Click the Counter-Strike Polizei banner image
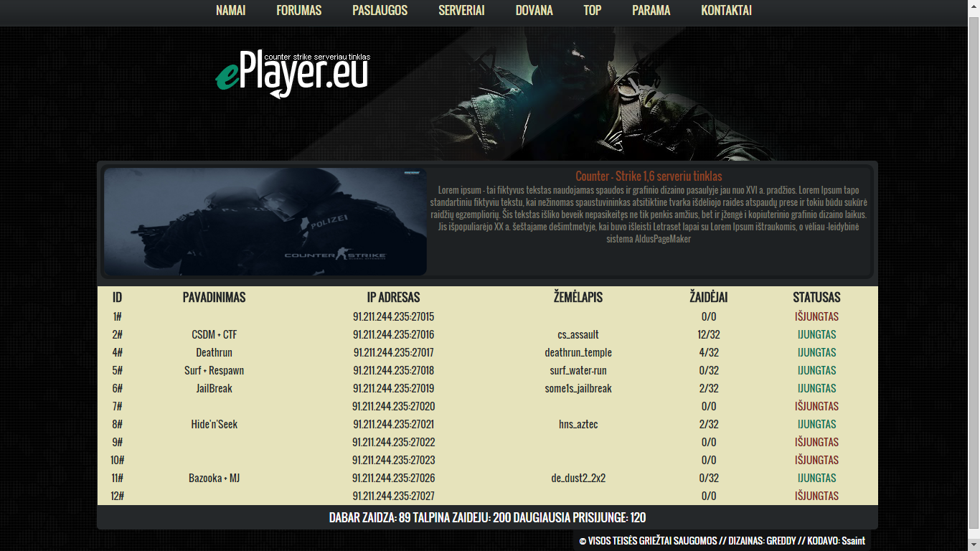Viewport: 980px width, 551px height. point(265,222)
